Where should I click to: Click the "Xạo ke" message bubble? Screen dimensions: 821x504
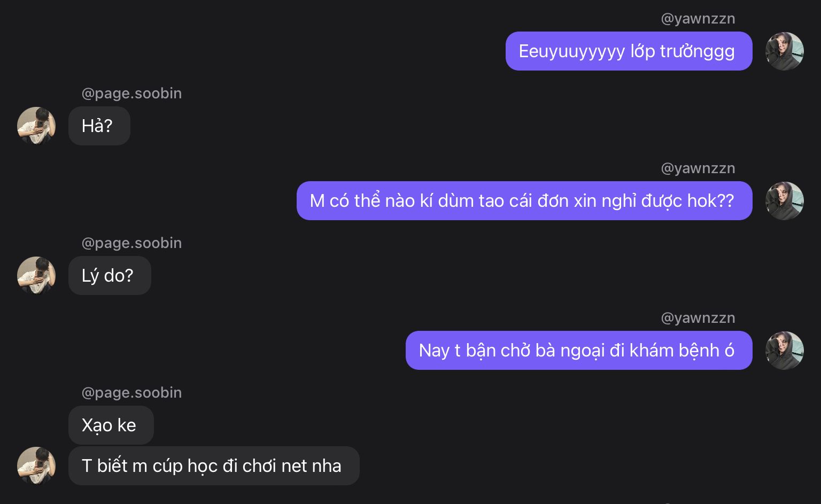pyautogui.click(x=111, y=425)
